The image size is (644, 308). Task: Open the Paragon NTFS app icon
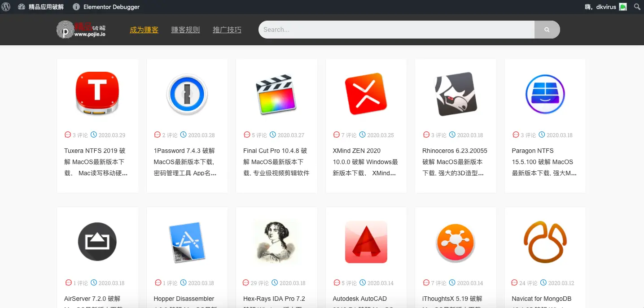pyautogui.click(x=545, y=94)
